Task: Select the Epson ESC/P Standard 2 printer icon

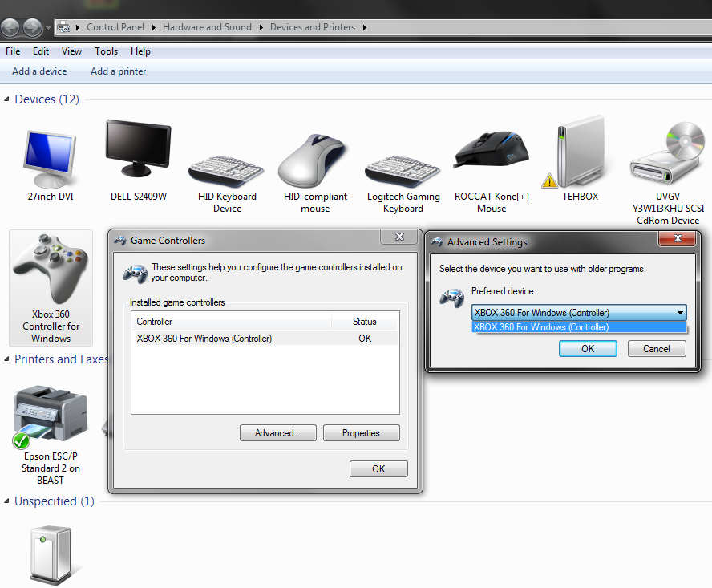Action: click(50, 413)
